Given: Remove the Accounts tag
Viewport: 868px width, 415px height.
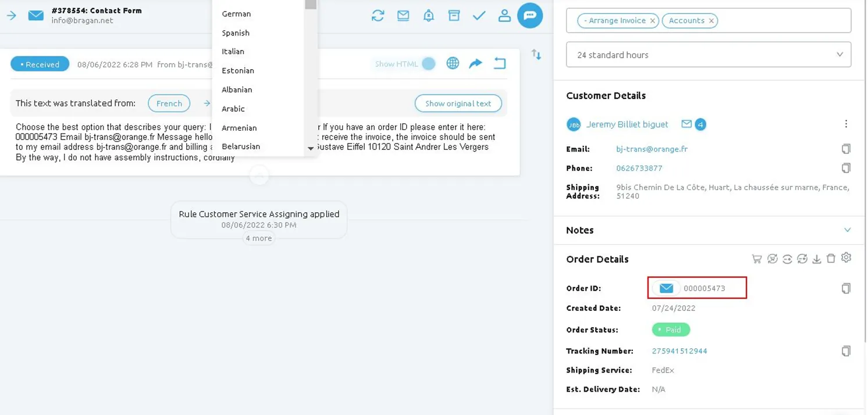Looking at the screenshot, I should pos(711,20).
